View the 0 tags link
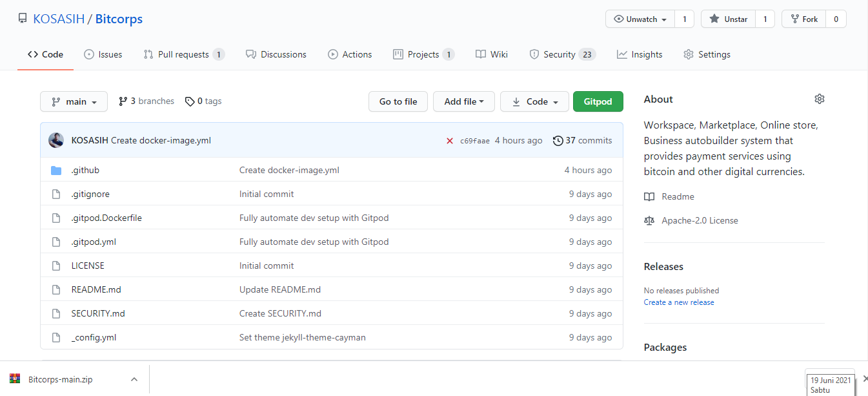This screenshot has width=868, height=396. pyautogui.click(x=203, y=101)
